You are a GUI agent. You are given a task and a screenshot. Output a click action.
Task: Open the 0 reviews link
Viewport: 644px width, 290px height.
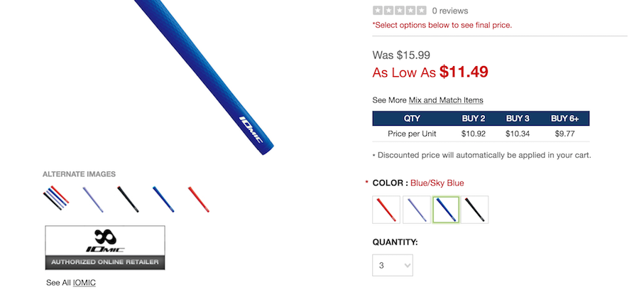(450, 11)
